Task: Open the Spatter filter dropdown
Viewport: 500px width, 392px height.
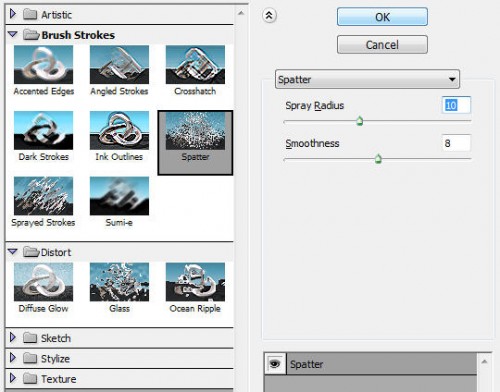Action: tap(367, 79)
